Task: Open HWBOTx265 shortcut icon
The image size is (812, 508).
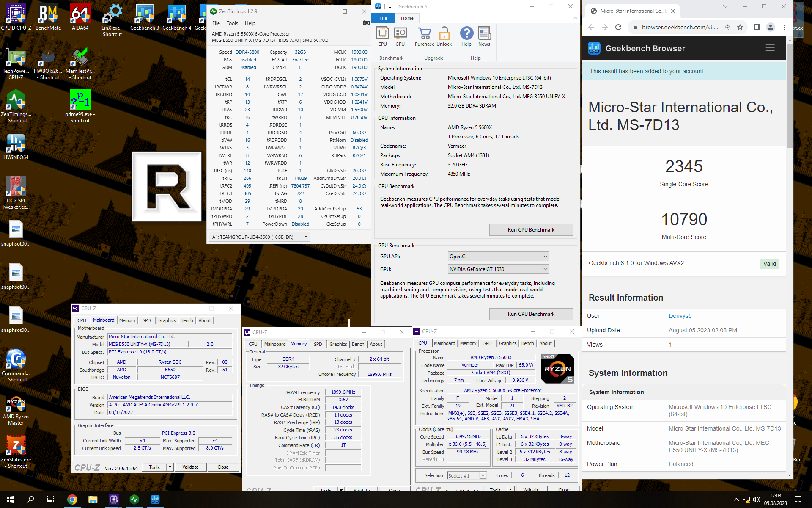Action: point(48,63)
